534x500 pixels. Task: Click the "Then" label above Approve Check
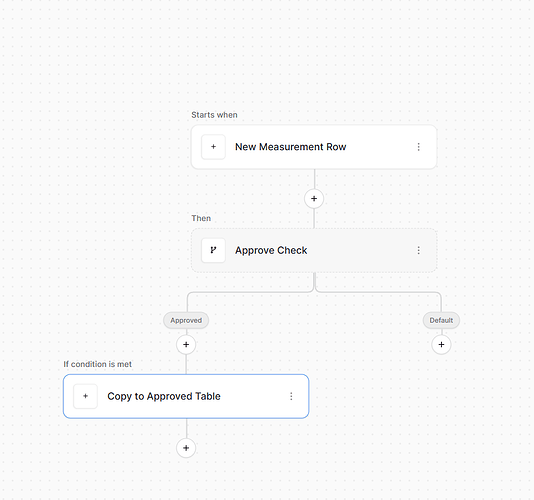[x=201, y=218]
